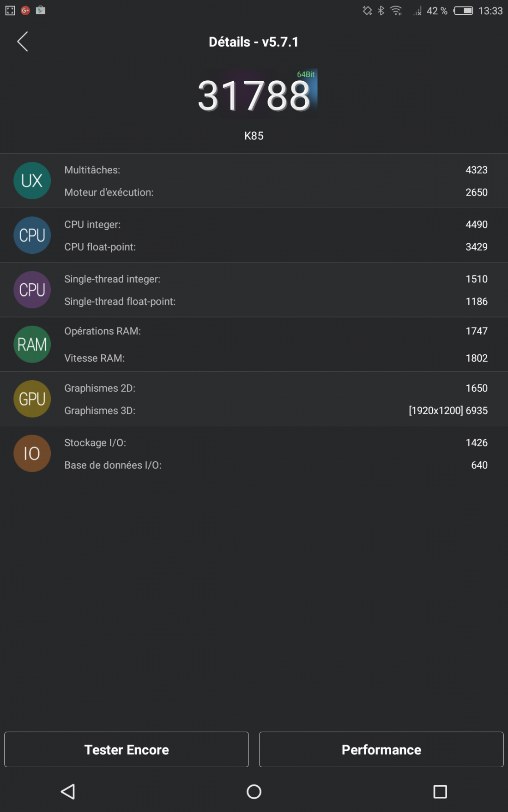Image resolution: width=508 pixels, height=812 pixels.
Task: Tap the Play Store notification icon
Action: [41, 10]
